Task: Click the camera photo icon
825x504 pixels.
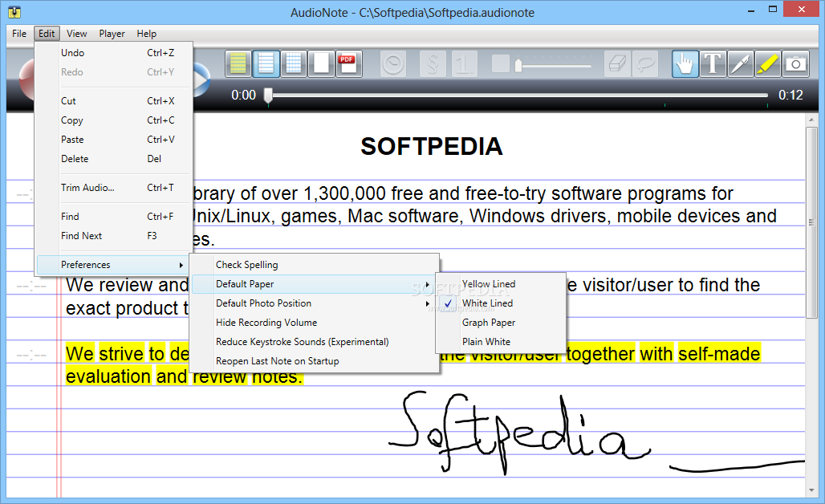Action: [x=795, y=64]
